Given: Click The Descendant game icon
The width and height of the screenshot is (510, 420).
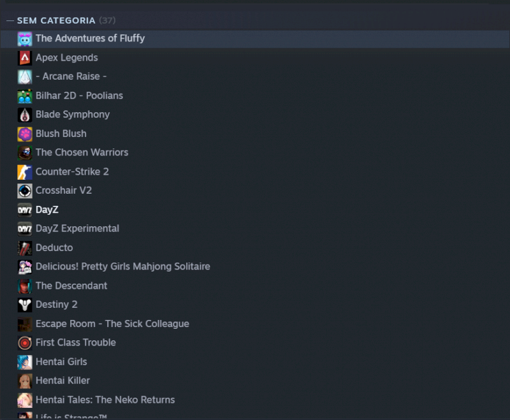Looking at the screenshot, I should coord(25,286).
